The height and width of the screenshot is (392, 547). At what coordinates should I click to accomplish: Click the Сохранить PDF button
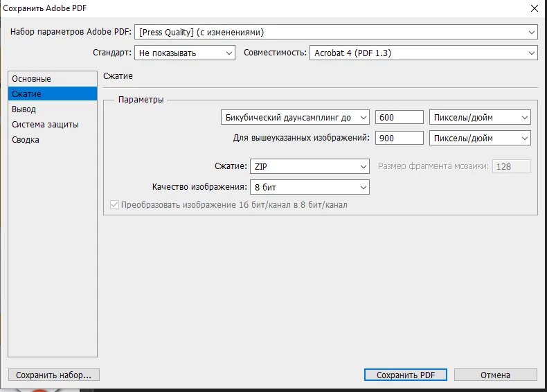(x=405, y=375)
